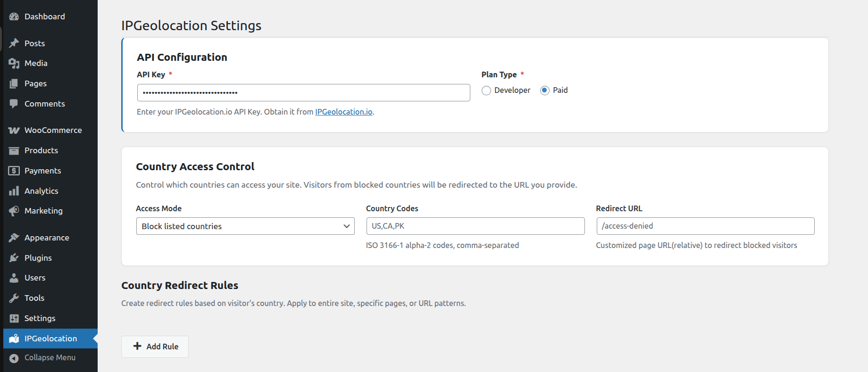Open the Products menu label
Viewport: 868px width, 372px height.
41,150
